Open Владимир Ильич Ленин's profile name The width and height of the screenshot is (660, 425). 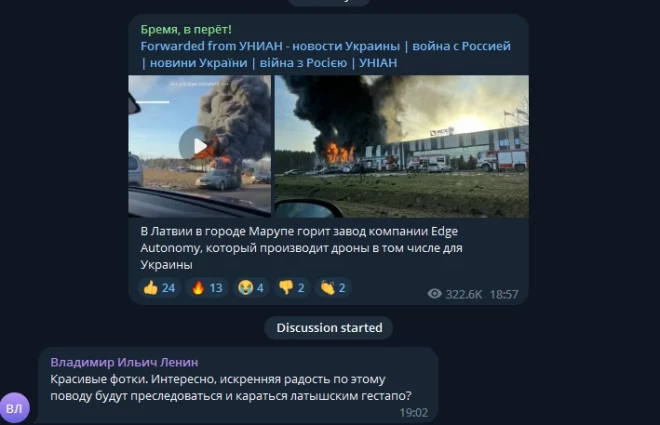124,362
